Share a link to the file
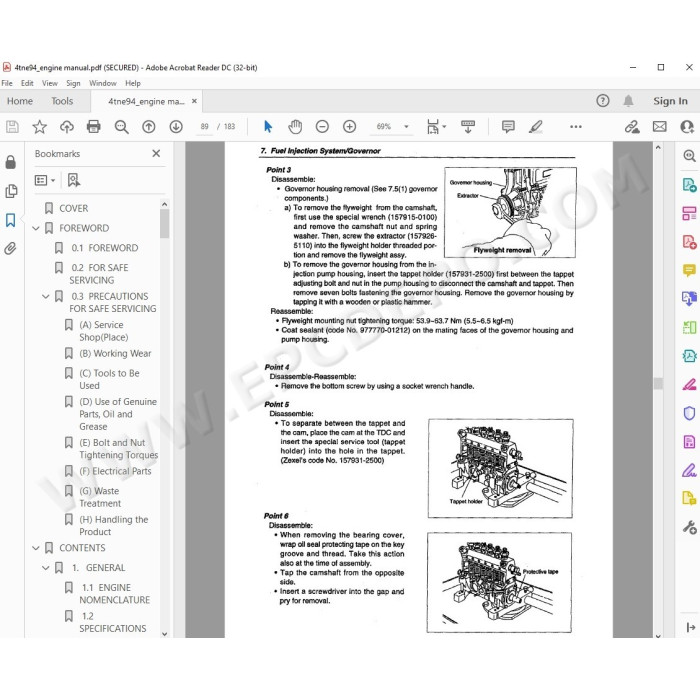The height and width of the screenshot is (700, 700). [x=632, y=127]
